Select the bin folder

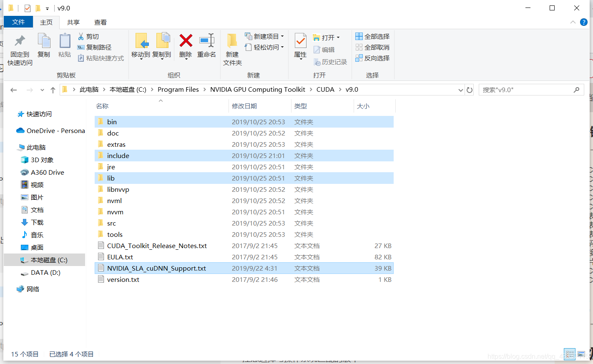click(244, 122)
